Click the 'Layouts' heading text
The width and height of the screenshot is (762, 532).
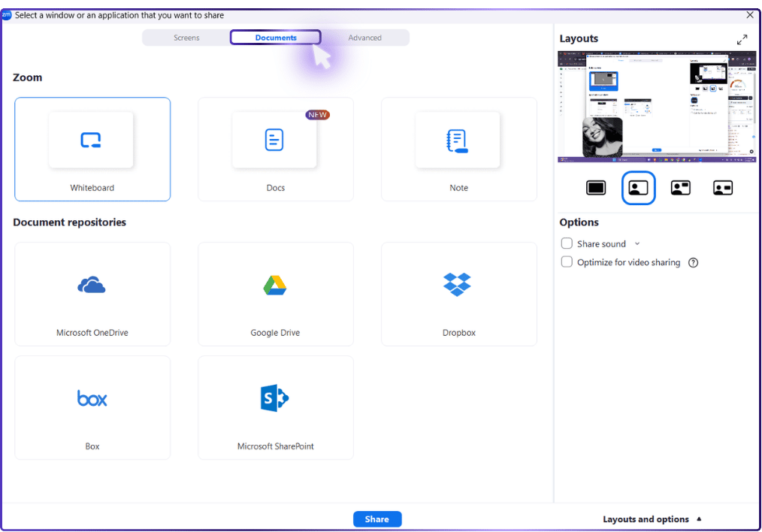point(579,38)
